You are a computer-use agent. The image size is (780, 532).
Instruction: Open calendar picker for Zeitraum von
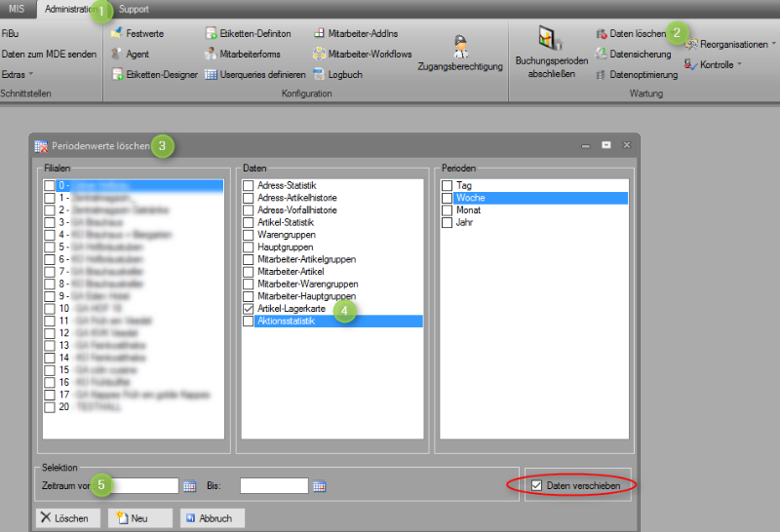(190, 485)
